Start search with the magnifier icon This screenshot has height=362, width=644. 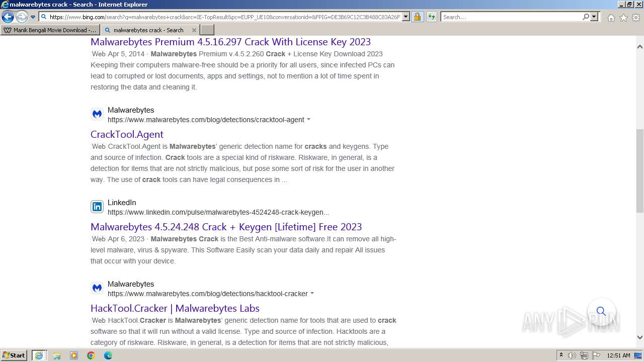tap(586, 17)
